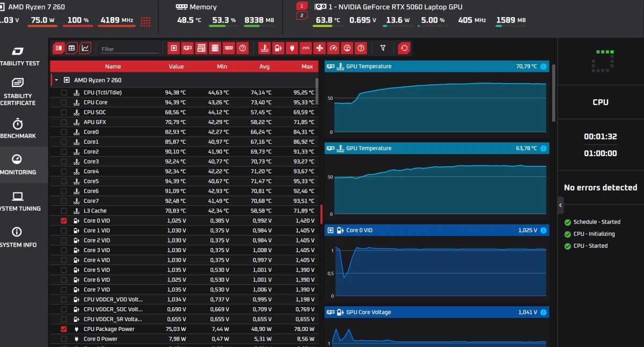Toggle usage load sensor type filter

point(347,48)
